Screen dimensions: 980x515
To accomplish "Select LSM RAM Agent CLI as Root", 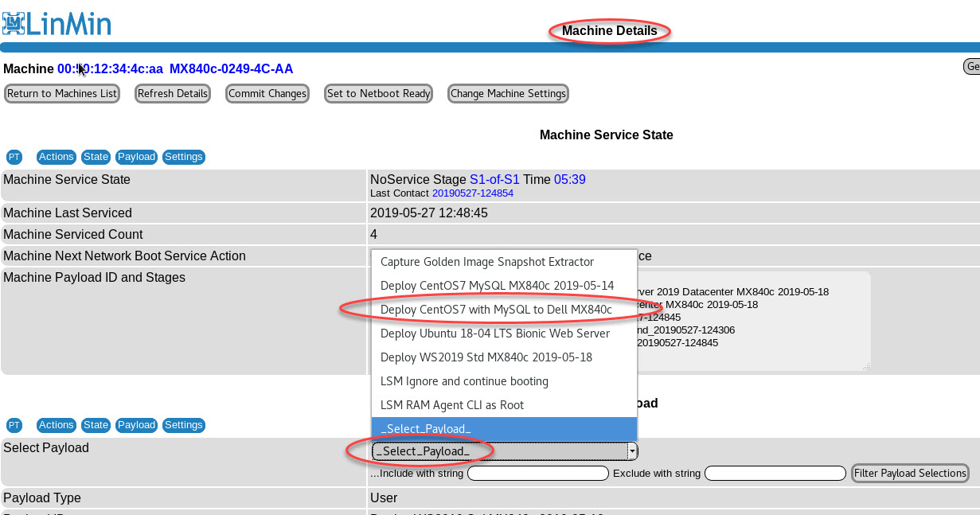I will click(452, 405).
